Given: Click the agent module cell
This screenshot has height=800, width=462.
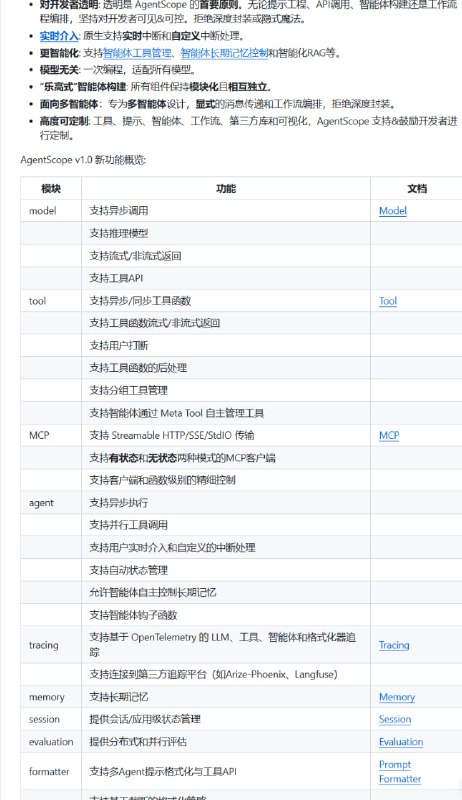Looking at the screenshot, I should coord(51,503).
